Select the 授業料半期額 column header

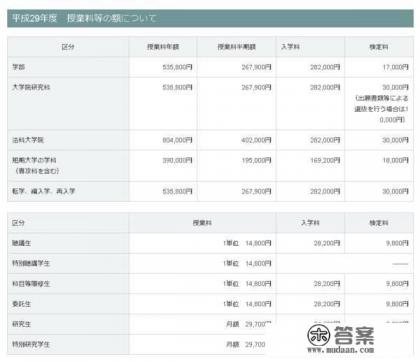[x=237, y=47]
